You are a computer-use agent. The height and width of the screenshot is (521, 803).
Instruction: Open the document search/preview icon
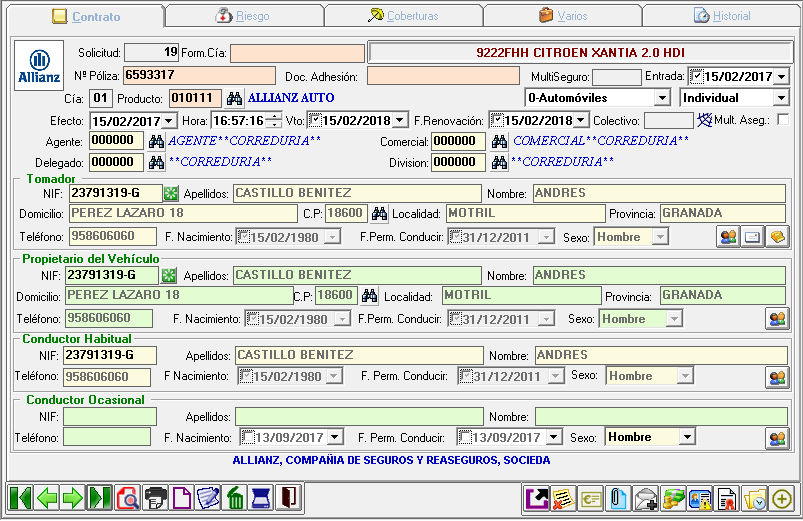coord(128,498)
